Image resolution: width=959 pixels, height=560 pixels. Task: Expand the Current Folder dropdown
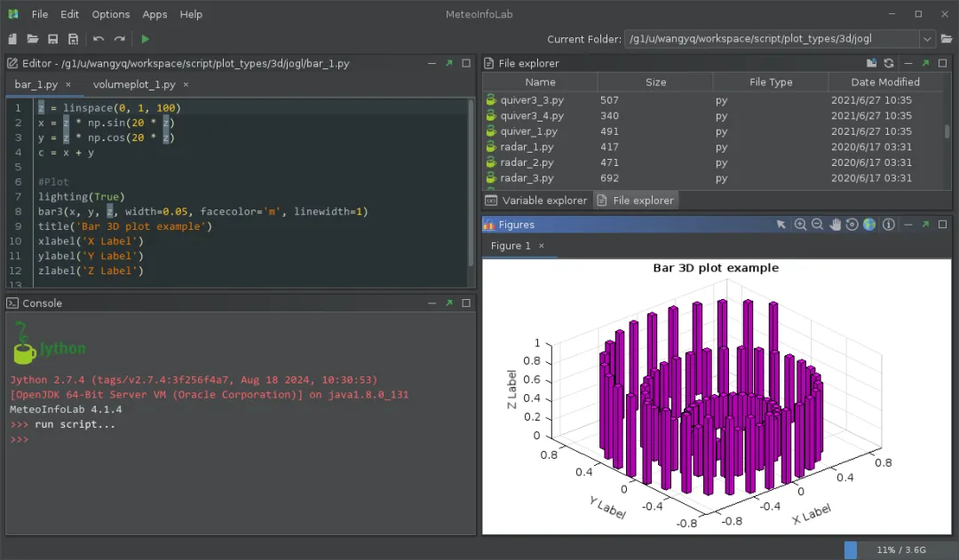click(x=927, y=39)
